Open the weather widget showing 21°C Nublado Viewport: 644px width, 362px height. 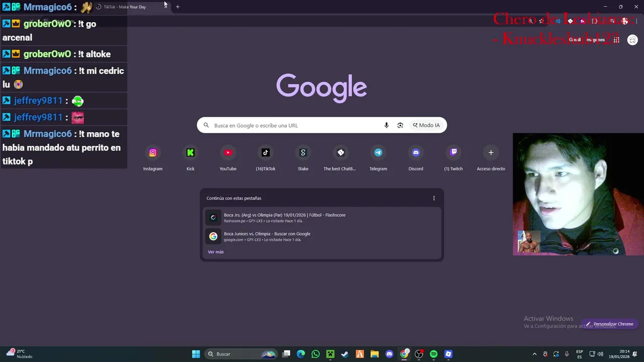coord(19,354)
